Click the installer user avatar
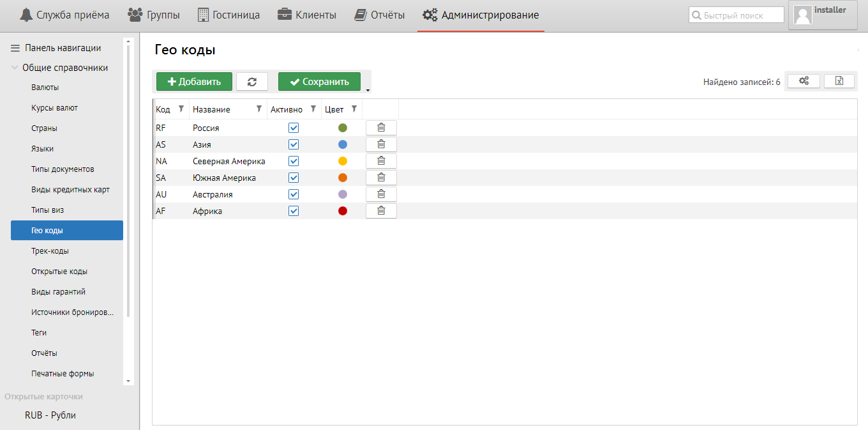The width and height of the screenshot is (868, 430). point(803,15)
